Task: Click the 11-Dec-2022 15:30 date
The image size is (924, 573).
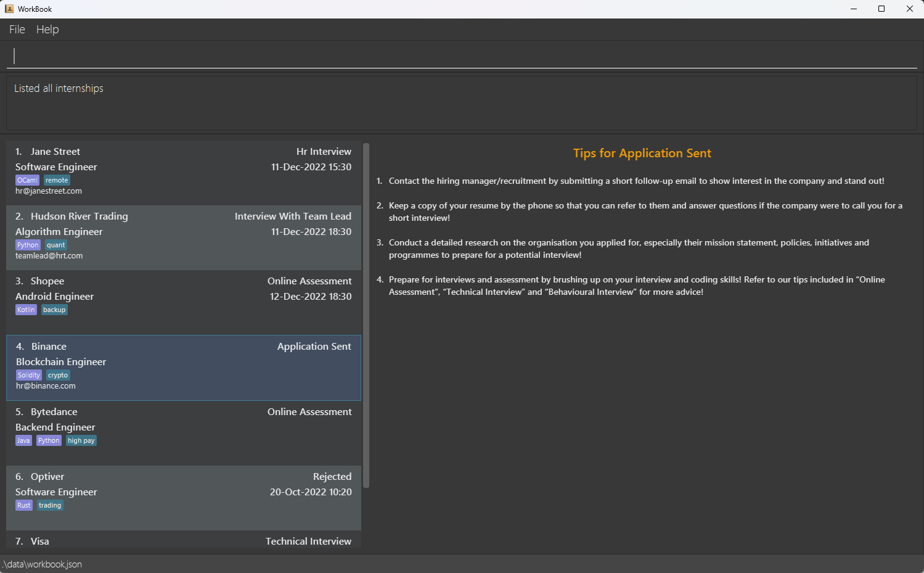Action: pyautogui.click(x=311, y=167)
